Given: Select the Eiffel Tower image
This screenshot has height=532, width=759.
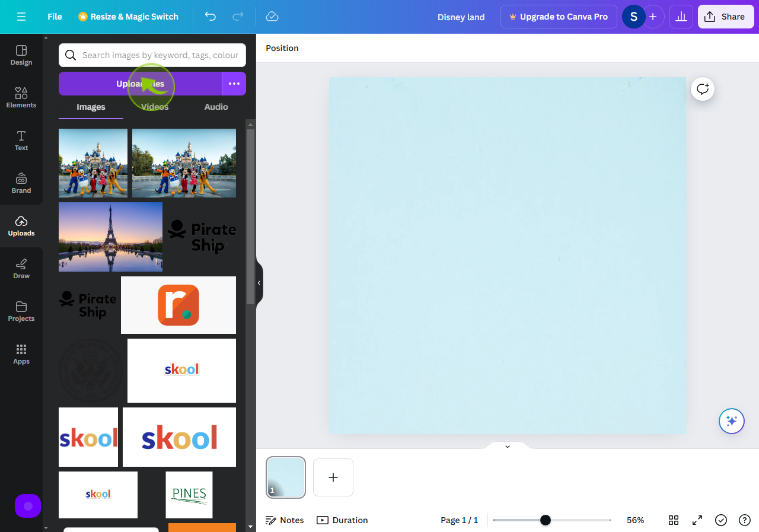Looking at the screenshot, I should tap(110, 237).
